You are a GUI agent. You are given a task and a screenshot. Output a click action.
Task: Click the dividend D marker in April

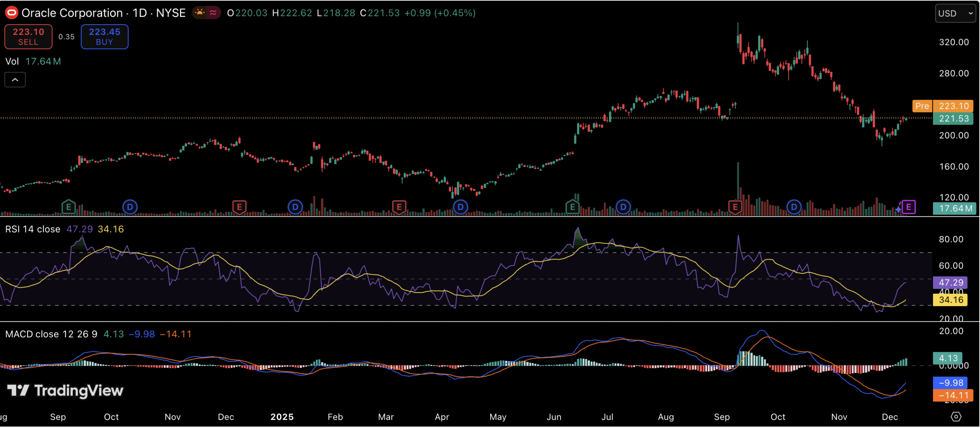point(460,207)
